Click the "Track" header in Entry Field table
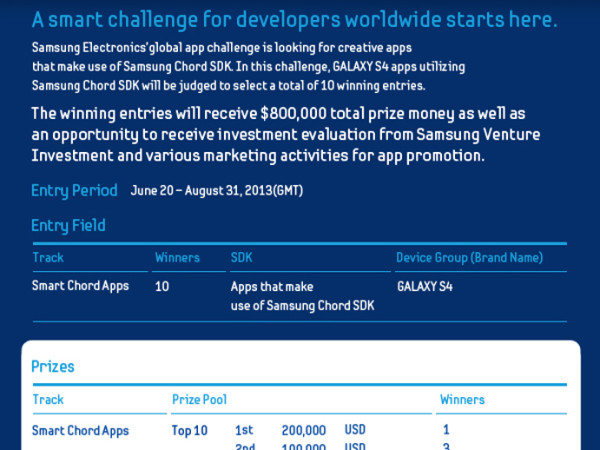This screenshot has height=450, width=600. tap(48, 258)
